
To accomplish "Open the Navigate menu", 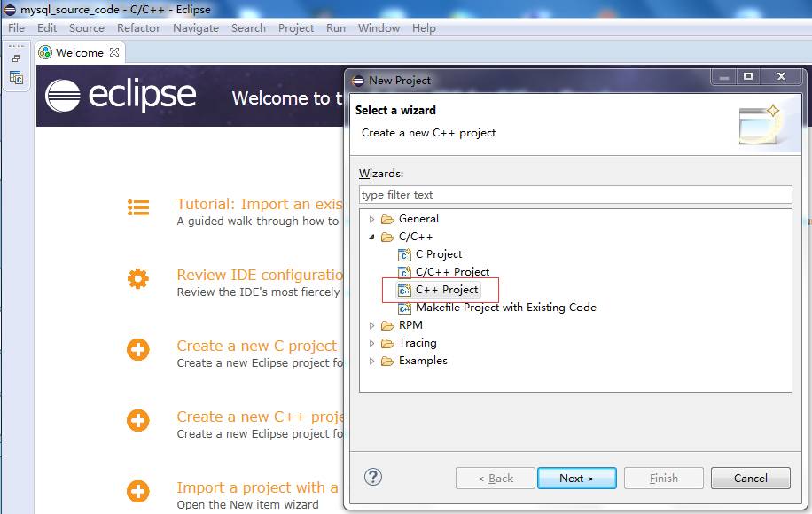I will click(196, 28).
